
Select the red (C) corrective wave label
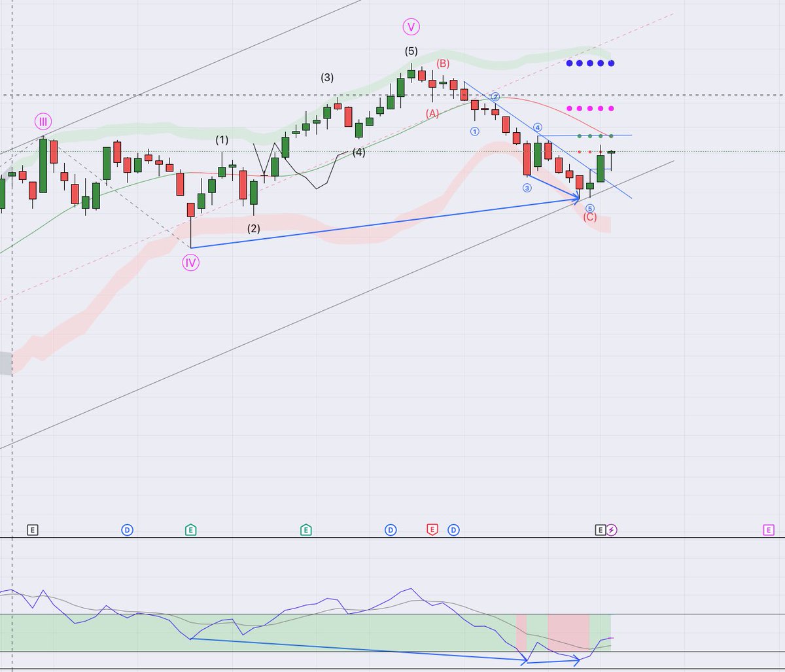(590, 217)
